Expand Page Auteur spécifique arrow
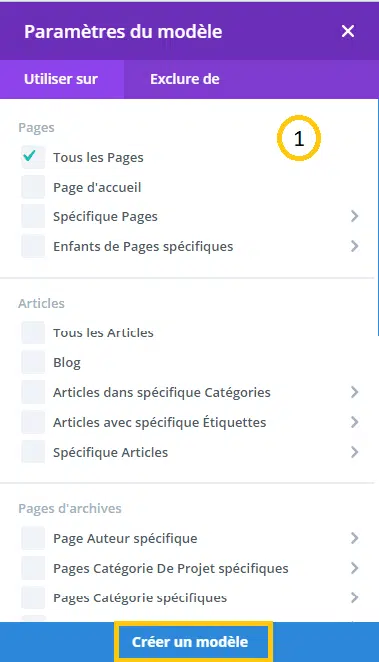 click(355, 538)
